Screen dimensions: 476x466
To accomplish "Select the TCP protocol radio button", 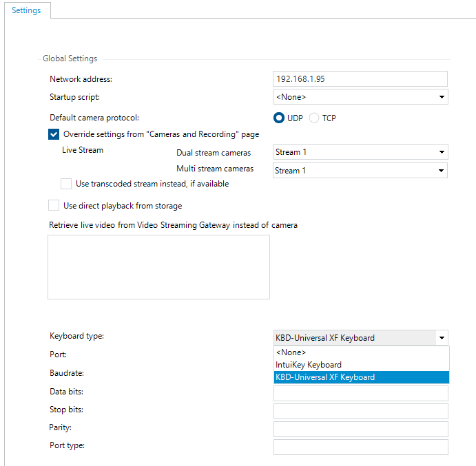I will pos(314,118).
